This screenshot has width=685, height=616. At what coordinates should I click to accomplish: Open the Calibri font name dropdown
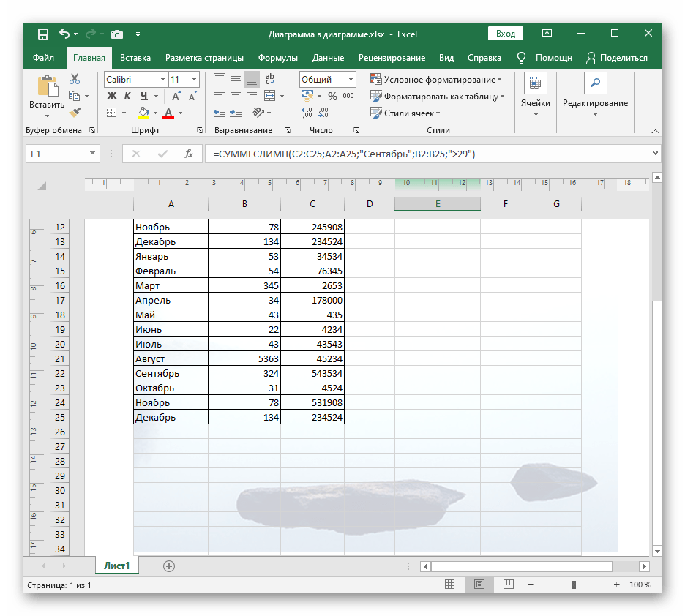[x=162, y=79]
